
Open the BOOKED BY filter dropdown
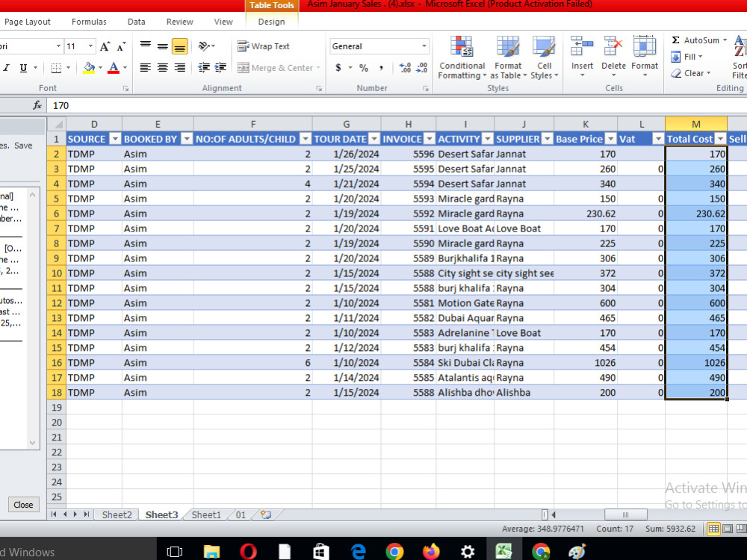[187, 139]
